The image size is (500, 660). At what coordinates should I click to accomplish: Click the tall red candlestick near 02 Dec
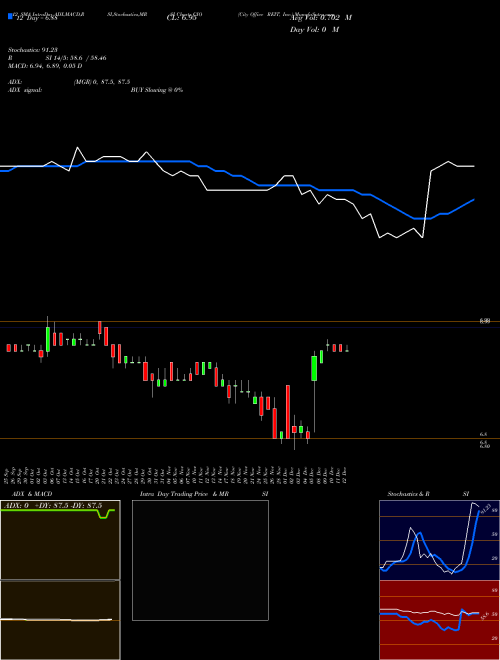coord(288,412)
